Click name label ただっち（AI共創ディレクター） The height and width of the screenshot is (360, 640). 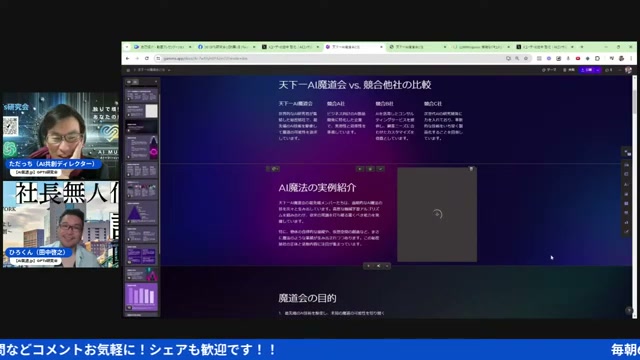click(x=52, y=164)
